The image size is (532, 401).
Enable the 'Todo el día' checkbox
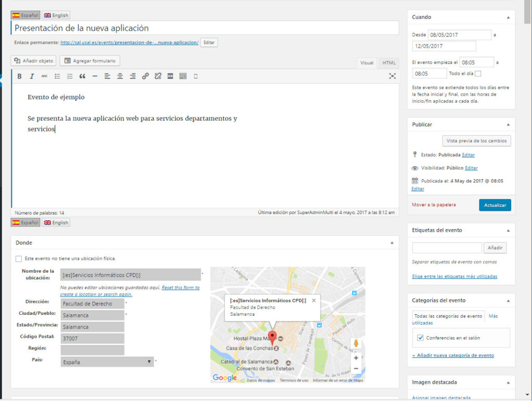pyautogui.click(x=478, y=74)
